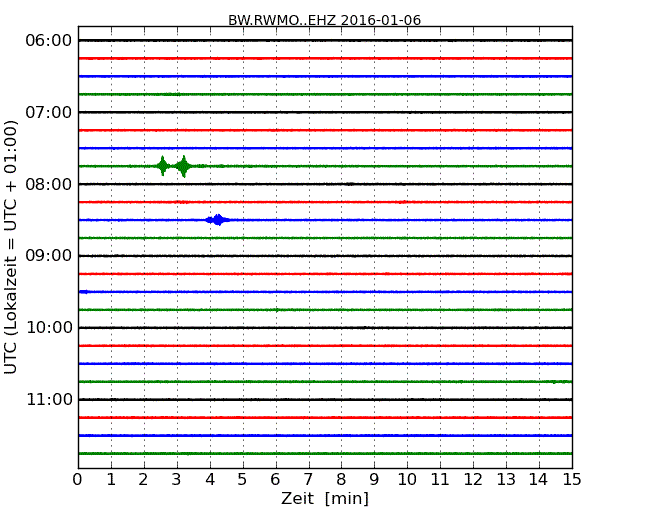Select the x-axis tick label 10
650x520 pixels.
[x=407, y=479]
